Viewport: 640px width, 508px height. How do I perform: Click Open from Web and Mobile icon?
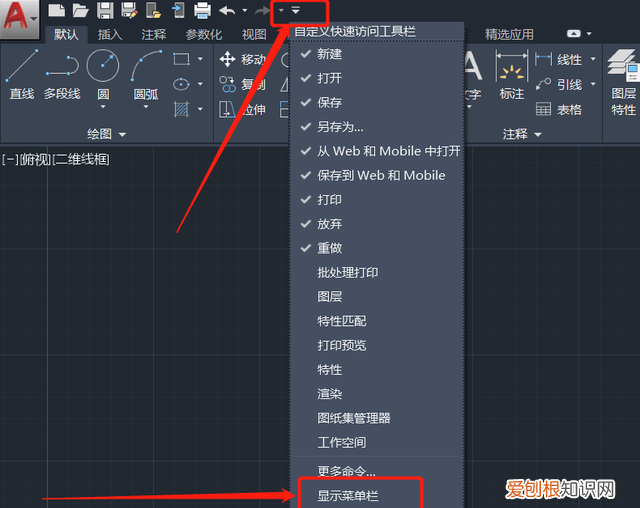click(x=153, y=10)
